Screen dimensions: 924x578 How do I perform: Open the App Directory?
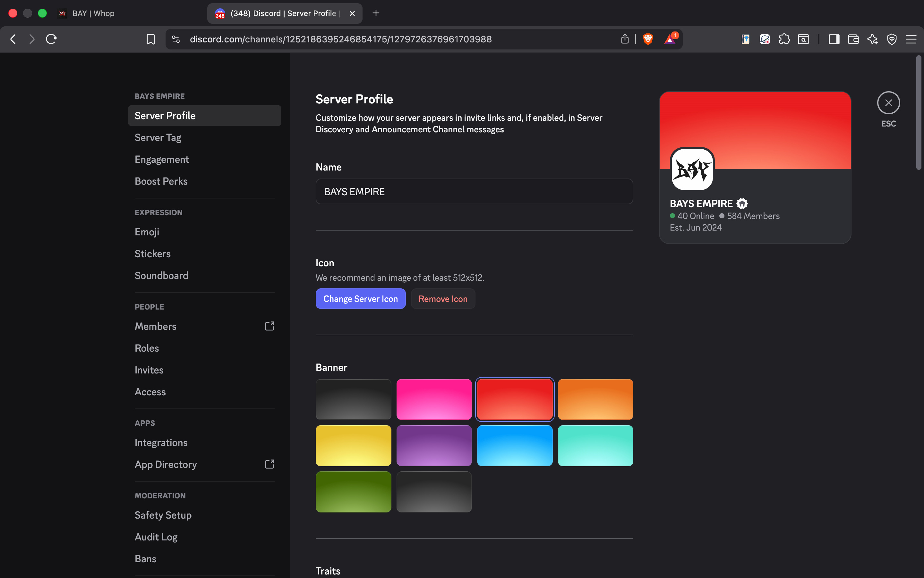[x=205, y=464]
